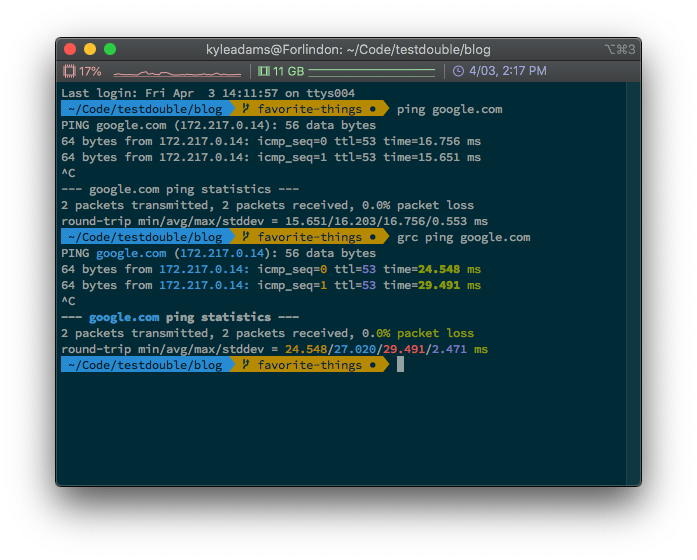Click the memory icon beside 11 GB
Image resolution: width=697 pixels, height=560 pixels.
264,71
